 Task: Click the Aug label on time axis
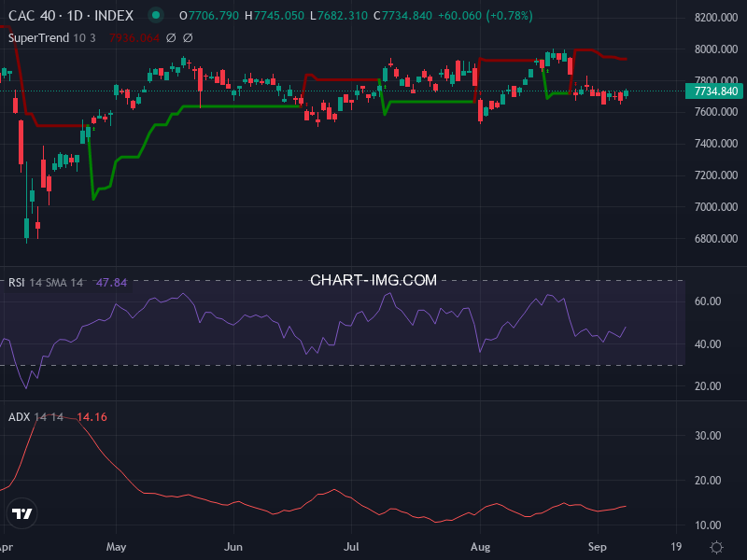tap(480, 547)
